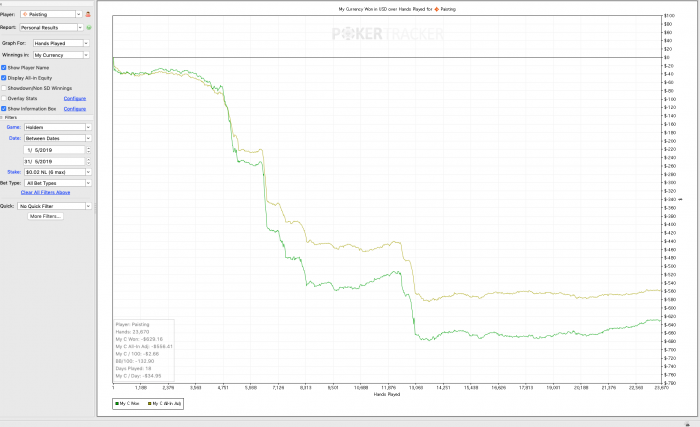Collapse the Filters section triangle
Screen dimensions: 700x427
pos(3,118)
